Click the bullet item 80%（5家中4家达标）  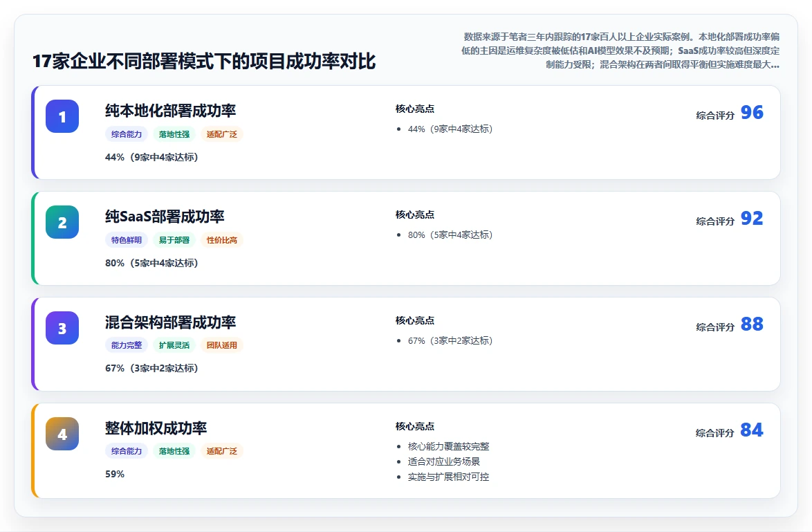pyautogui.click(x=450, y=235)
